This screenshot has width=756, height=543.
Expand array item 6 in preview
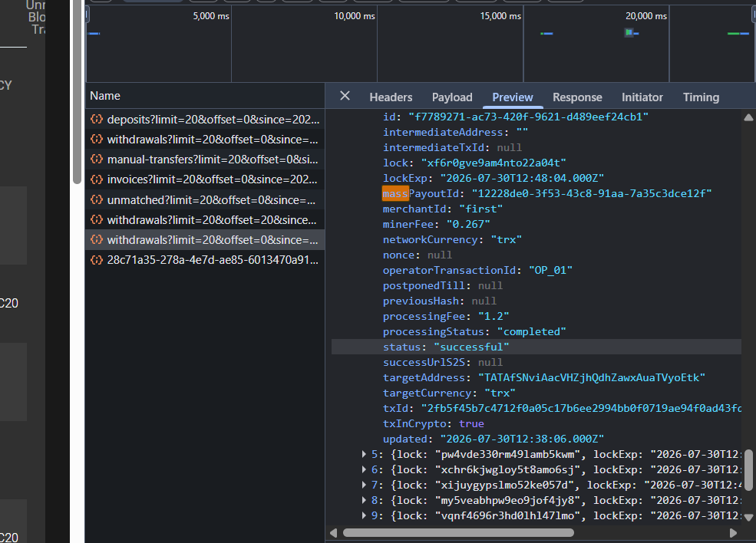(x=364, y=470)
